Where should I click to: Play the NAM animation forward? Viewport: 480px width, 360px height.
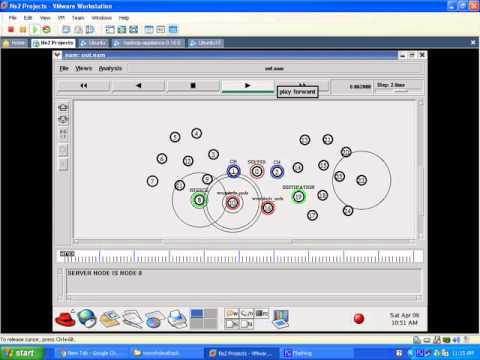click(x=247, y=85)
